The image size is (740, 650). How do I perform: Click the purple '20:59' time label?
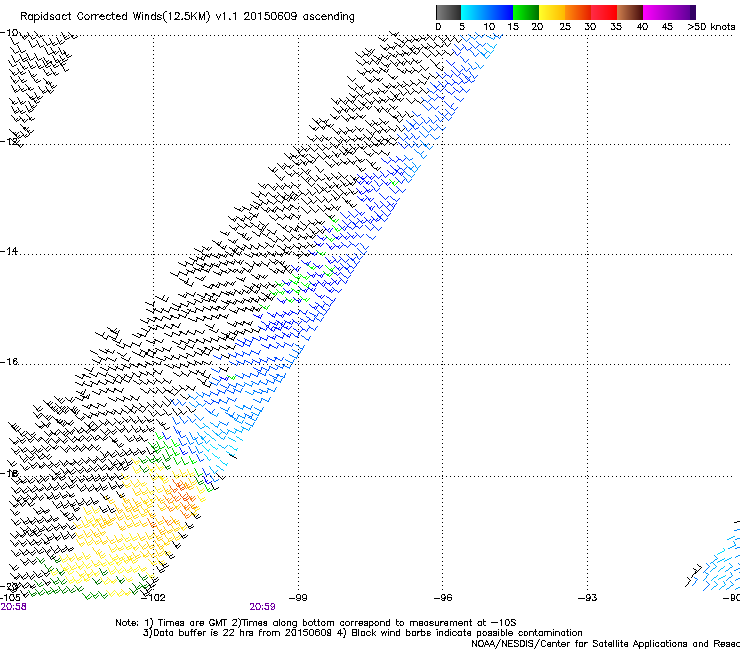262,607
